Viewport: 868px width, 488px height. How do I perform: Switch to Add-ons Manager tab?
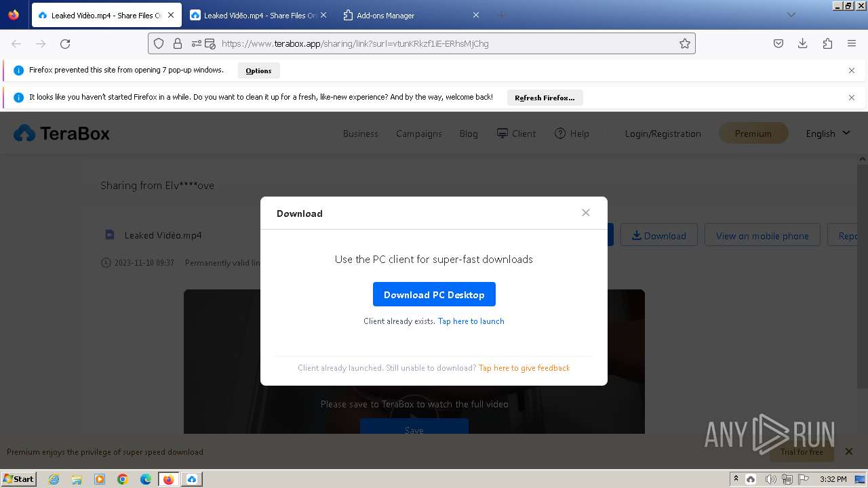(x=410, y=15)
